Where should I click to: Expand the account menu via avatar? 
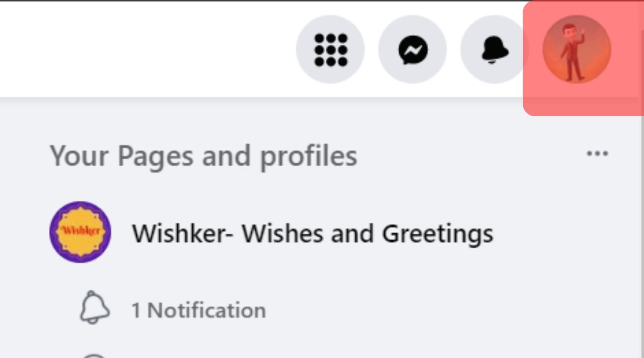[x=577, y=49]
